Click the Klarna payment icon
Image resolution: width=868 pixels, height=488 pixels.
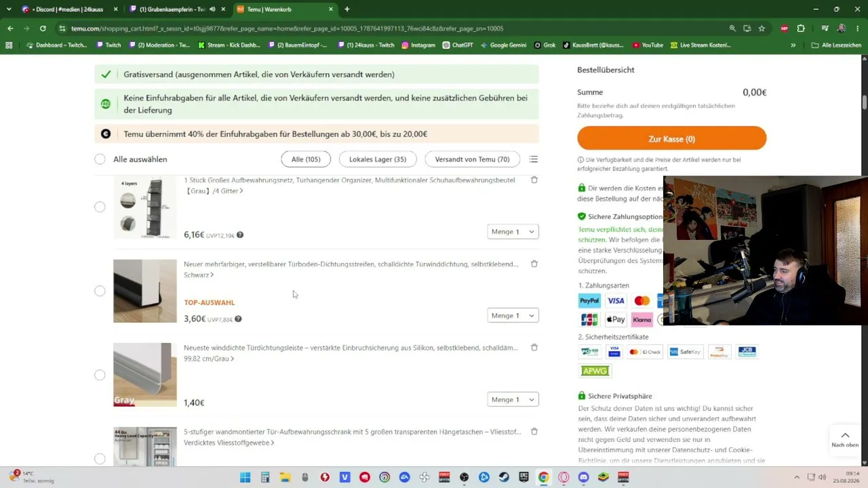tap(642, 319)
